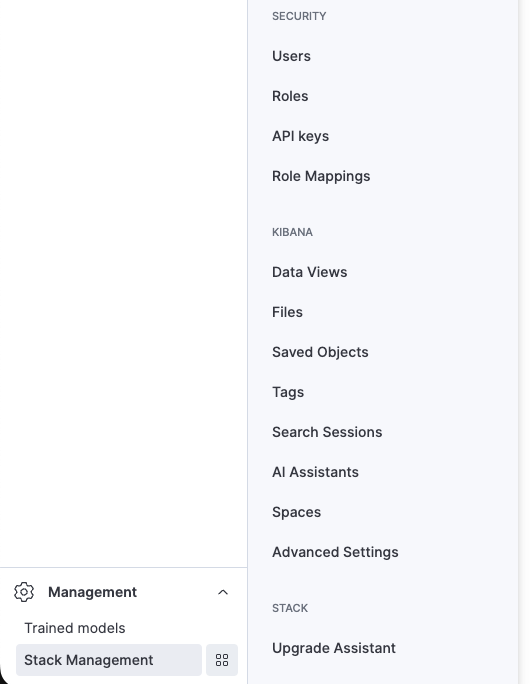
Task: Go to Saved Objects
Action: click(320, 352)
